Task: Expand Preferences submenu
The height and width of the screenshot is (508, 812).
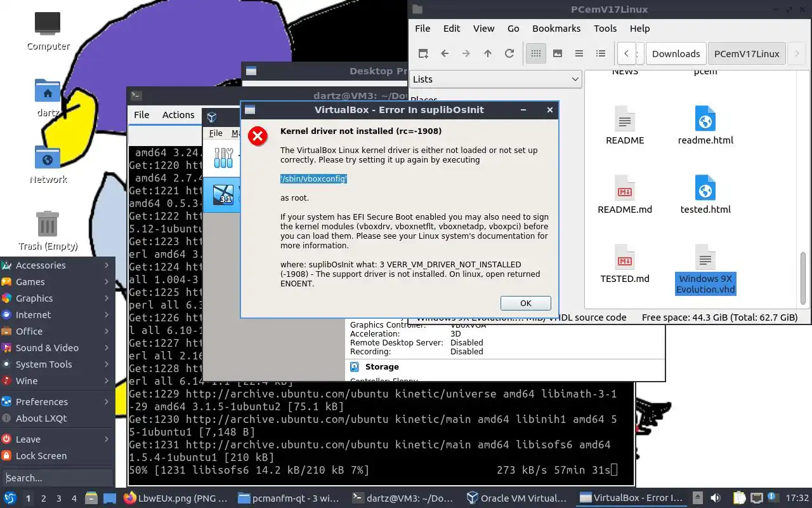Action: click(x=57, y=402)
